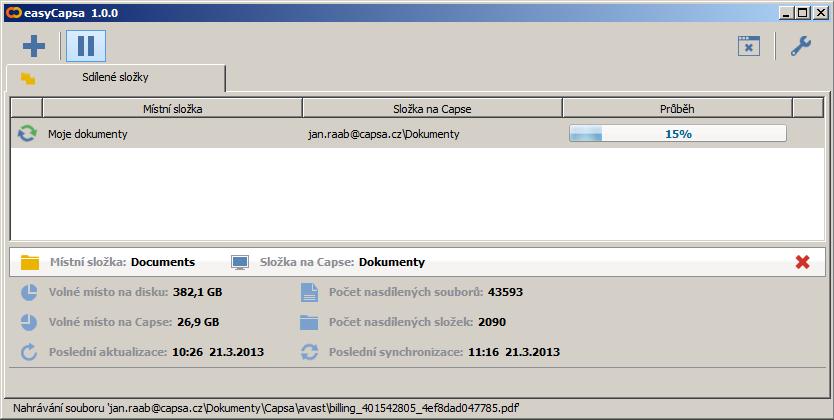834x420 pixels.
Task: Click the shared files count 43593
Action: click(x=505, y=292)
